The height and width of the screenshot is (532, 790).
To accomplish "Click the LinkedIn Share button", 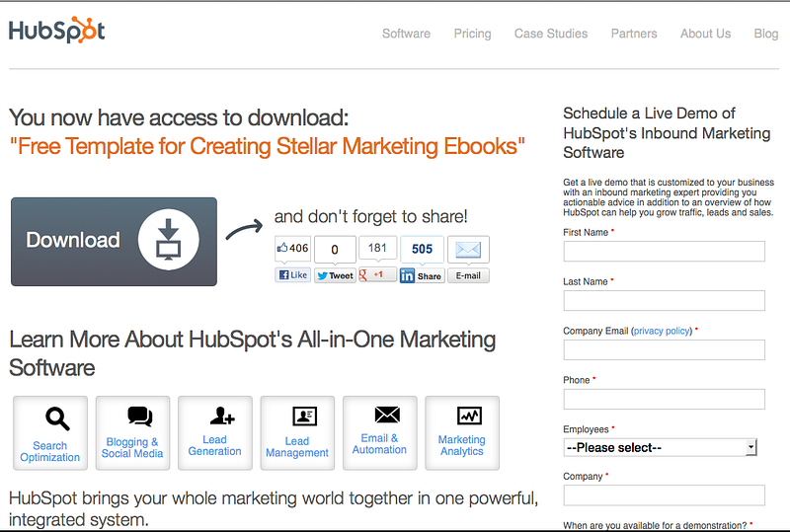I will [423, 275].
